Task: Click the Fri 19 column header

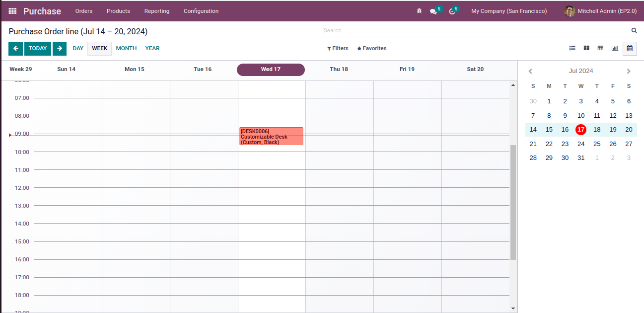Action: click(x=407, y=70)
